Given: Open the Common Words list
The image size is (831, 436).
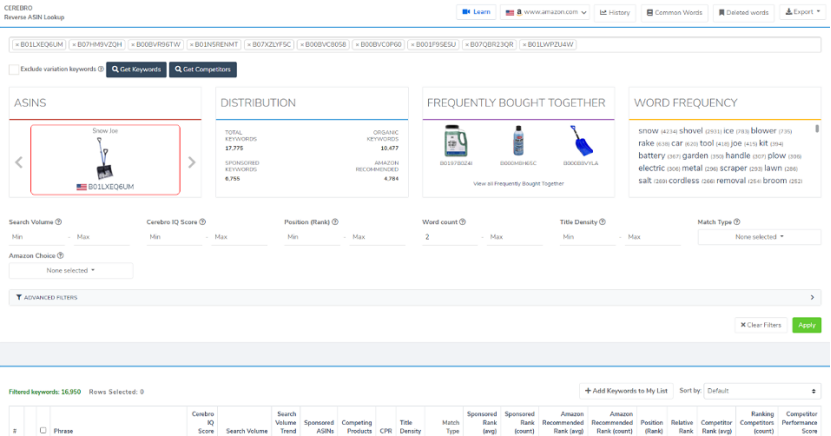Looking at the screenshot, I should click(675, 12).
